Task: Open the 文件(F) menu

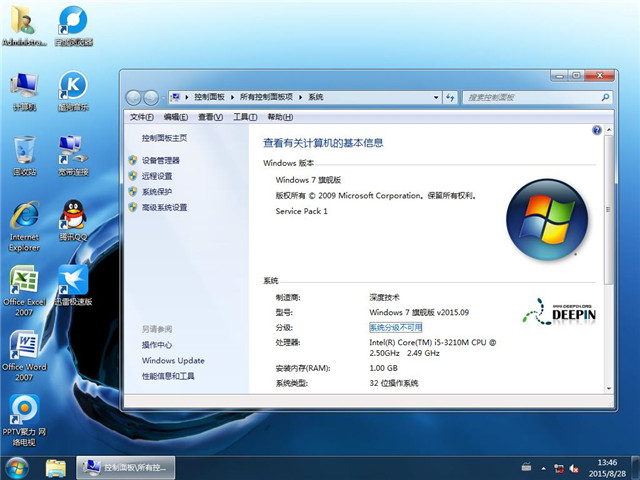Action: [142, 117]
